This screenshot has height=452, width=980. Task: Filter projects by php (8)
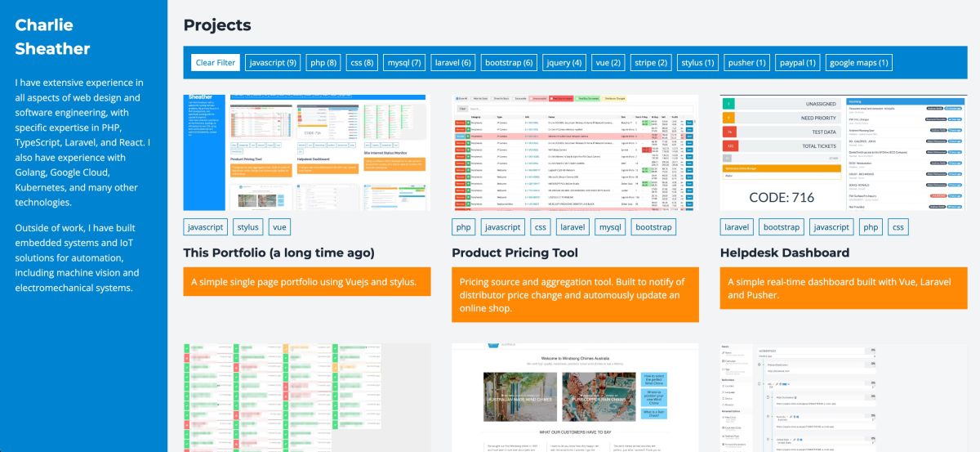click(x=323, y=63)
